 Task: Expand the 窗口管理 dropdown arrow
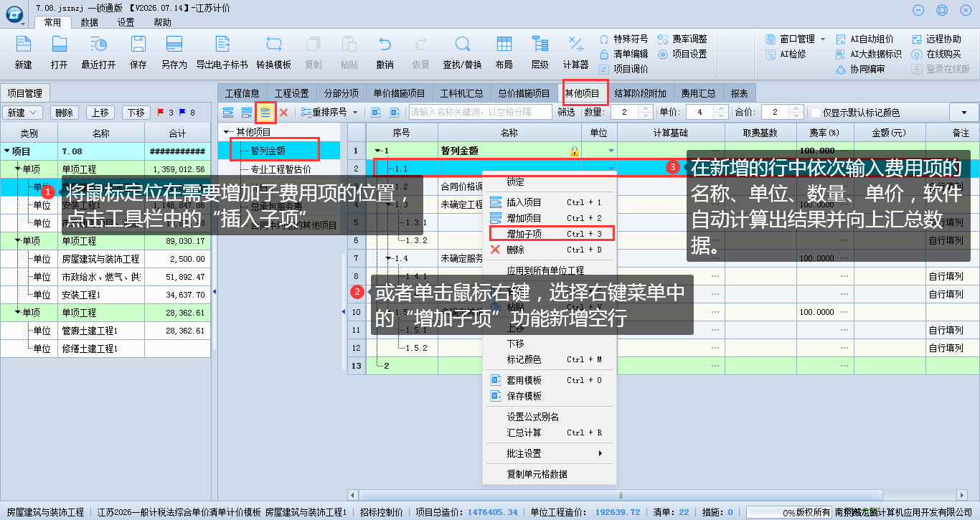point(823,39)
